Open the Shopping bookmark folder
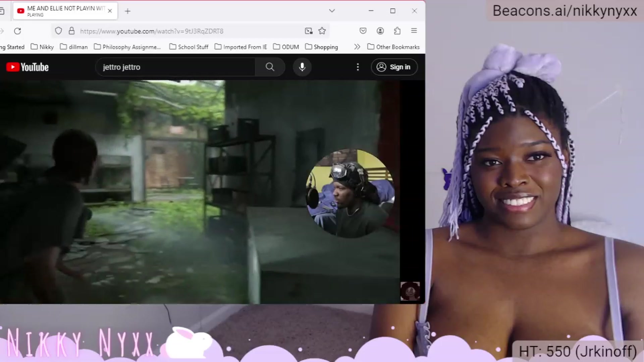This screenshot has width=644, height=362. 321,47
